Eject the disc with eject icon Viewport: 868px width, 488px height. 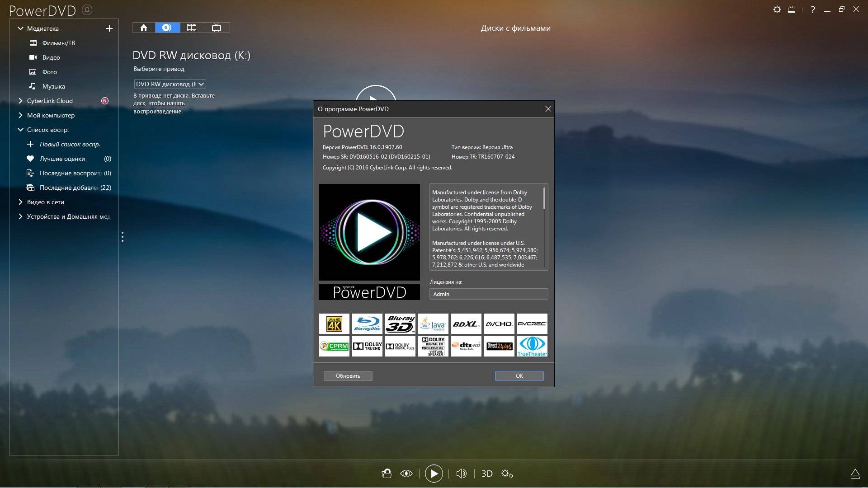(855, 474)
